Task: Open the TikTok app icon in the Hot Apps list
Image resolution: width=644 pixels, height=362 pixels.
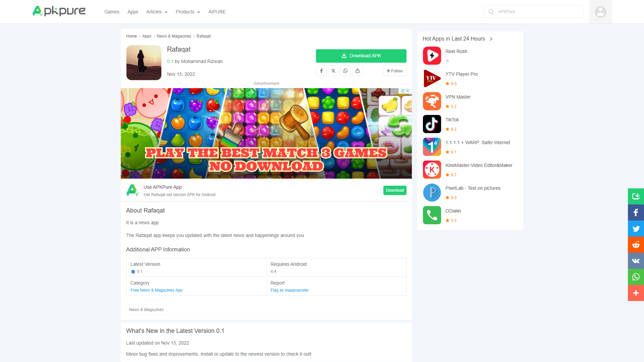Action: click(432, 124)
